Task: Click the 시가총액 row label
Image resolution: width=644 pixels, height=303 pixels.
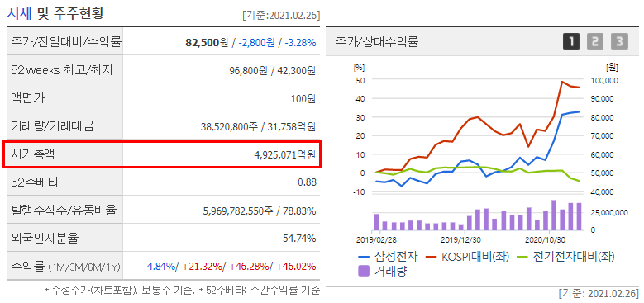Action: (34, 154)
